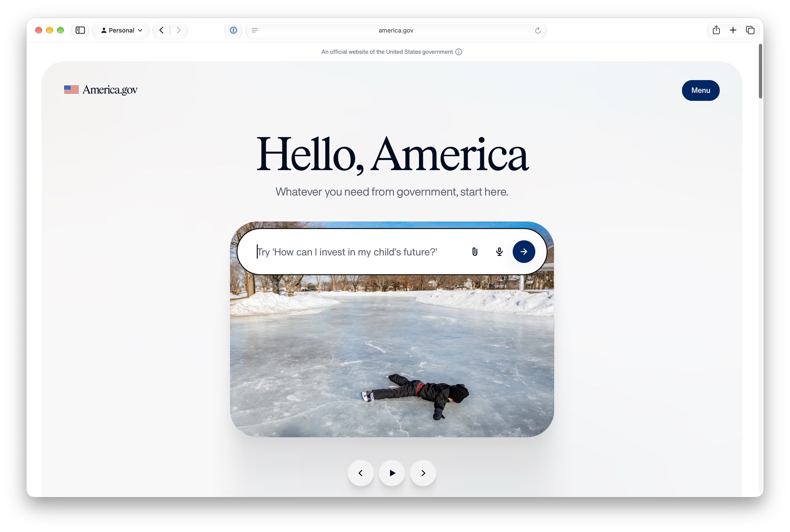Image resolution: width=790 pixels, height=532 pixels.
Task: Show the previous carousel slide
Action: 361,473
